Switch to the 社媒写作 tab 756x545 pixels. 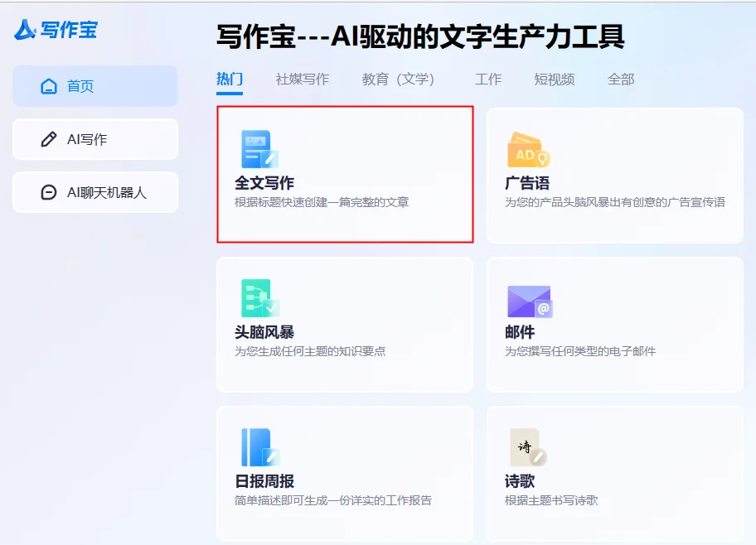[x=303, y=79]
